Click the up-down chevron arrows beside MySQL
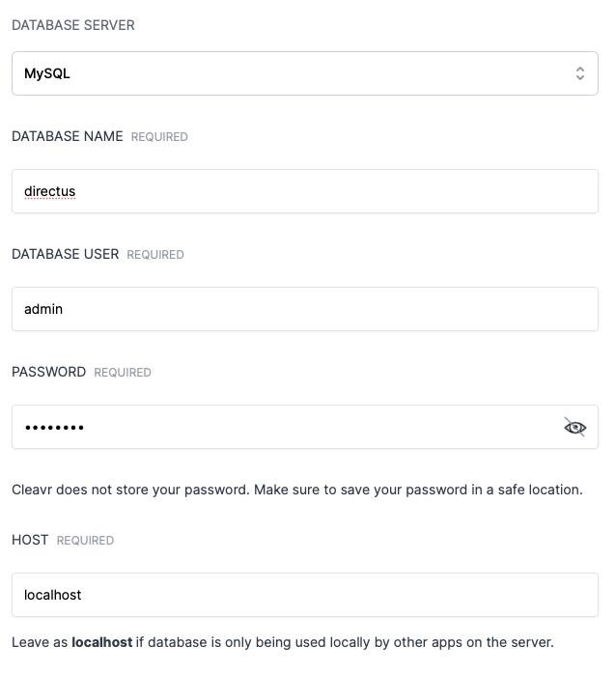 click(579, 73)
